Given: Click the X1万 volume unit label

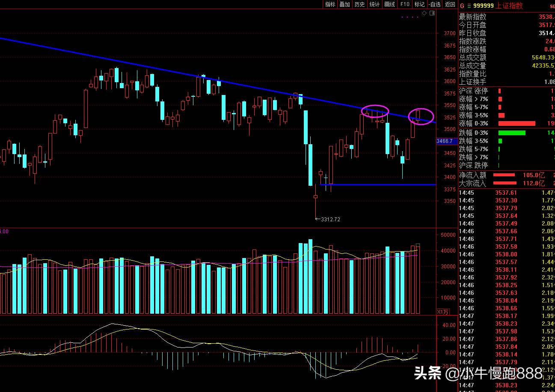Looking at the screenshot, I should point(443,312).
